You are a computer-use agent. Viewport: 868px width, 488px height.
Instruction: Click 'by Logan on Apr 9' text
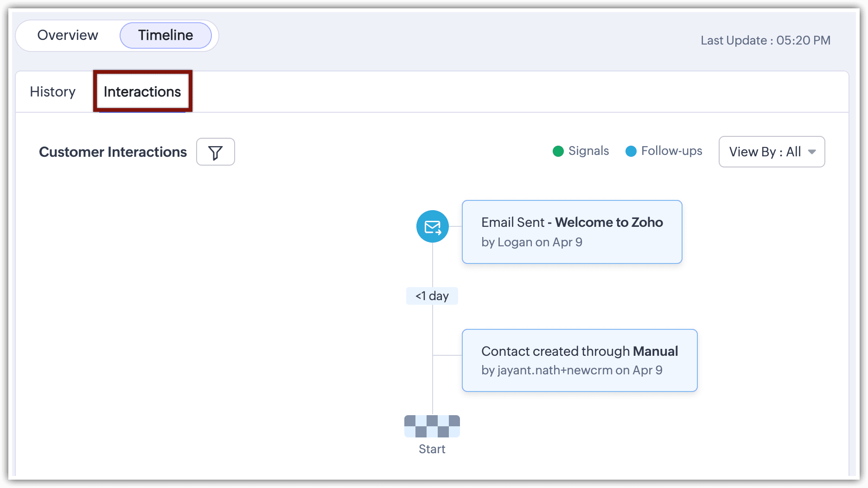pyautogui.click(x=532, y=242)
